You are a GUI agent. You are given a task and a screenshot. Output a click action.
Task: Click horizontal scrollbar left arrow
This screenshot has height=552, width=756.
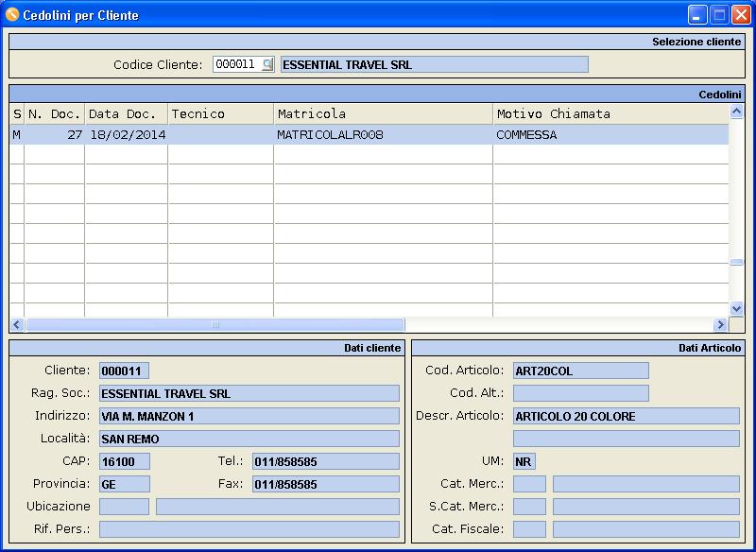click(17, 324)
